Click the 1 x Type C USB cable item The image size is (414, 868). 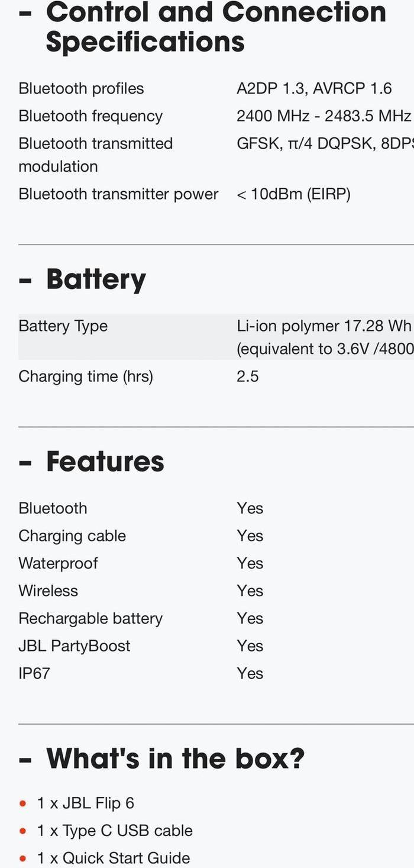pyautogui.click(x=115, y=831)
